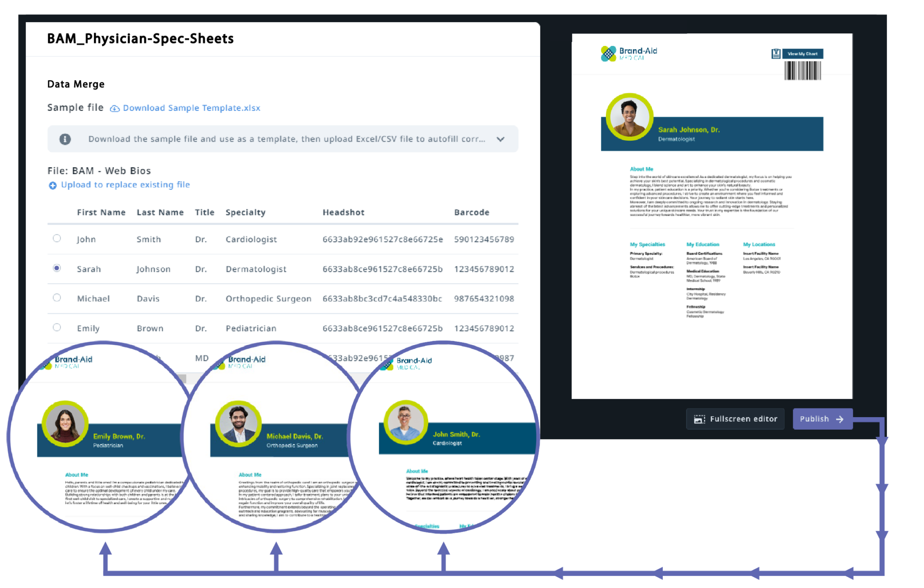Click the cloud download icon beside Sample Template

point(115,108)
